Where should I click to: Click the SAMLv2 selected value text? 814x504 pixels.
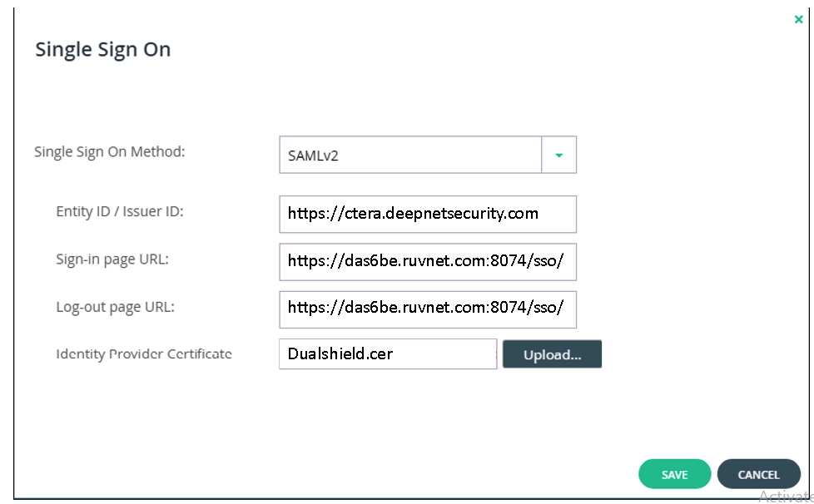click(x=313, y=156)
